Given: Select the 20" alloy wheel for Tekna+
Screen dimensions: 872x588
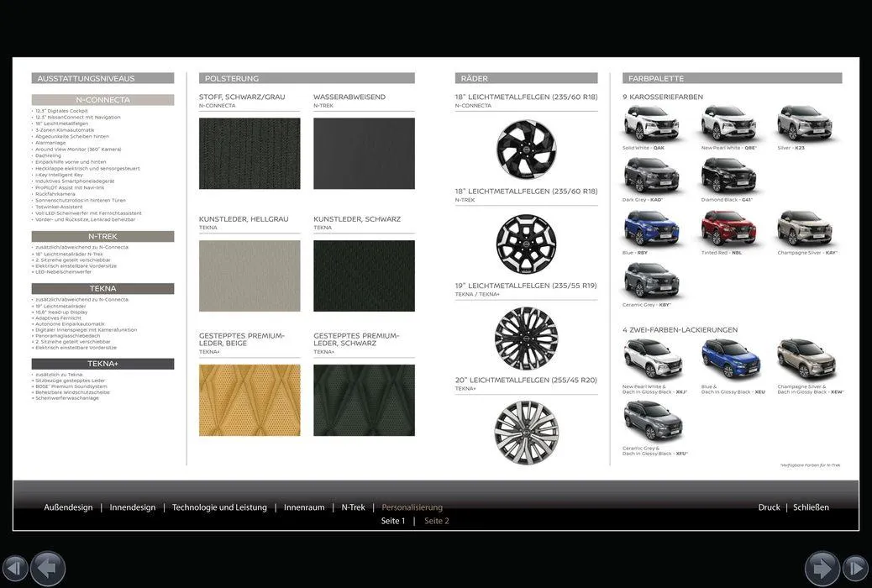Looking at the screenshot, I should pyautogui.click(x=526, y=432).
